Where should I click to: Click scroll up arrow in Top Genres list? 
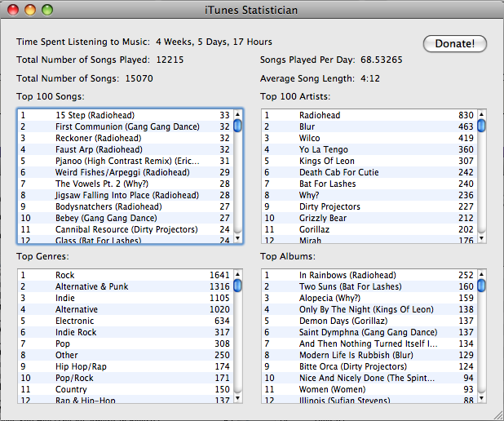click(237, 274)
